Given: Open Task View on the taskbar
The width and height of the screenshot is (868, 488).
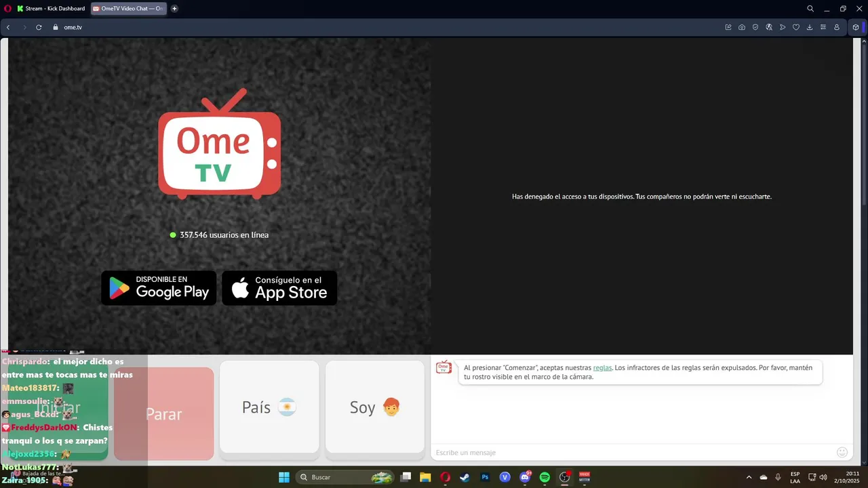Looking at the screenshot, I should pyautogui.click(x=406, y=477).
